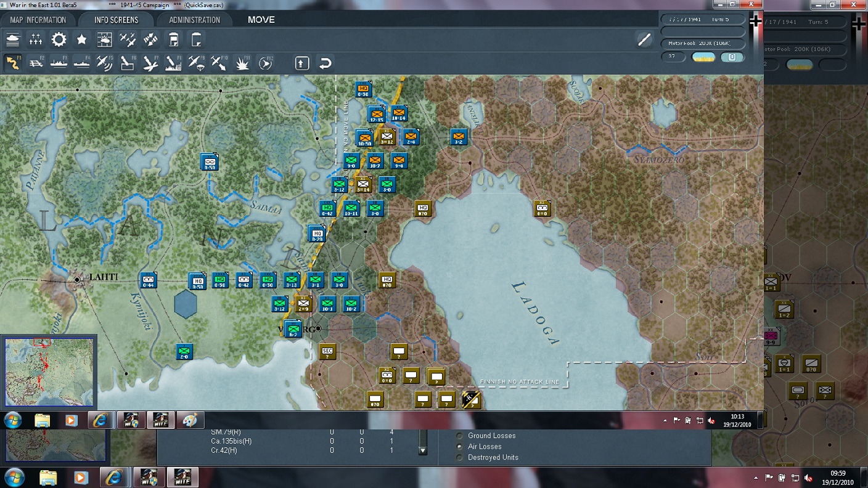Open Internet Explorer on the lower taskbar
The height and width of the screenshot is (488, 868).
click(113, 478)
